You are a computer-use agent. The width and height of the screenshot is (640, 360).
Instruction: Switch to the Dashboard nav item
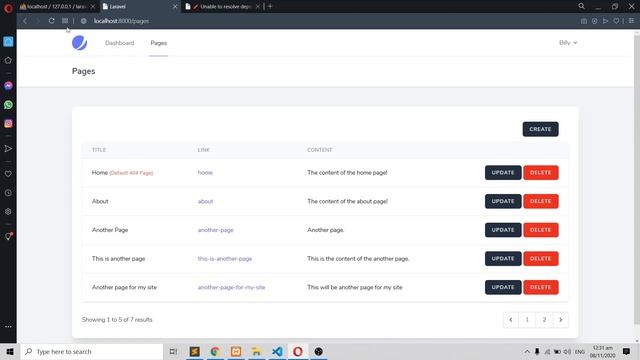[120, 43]
